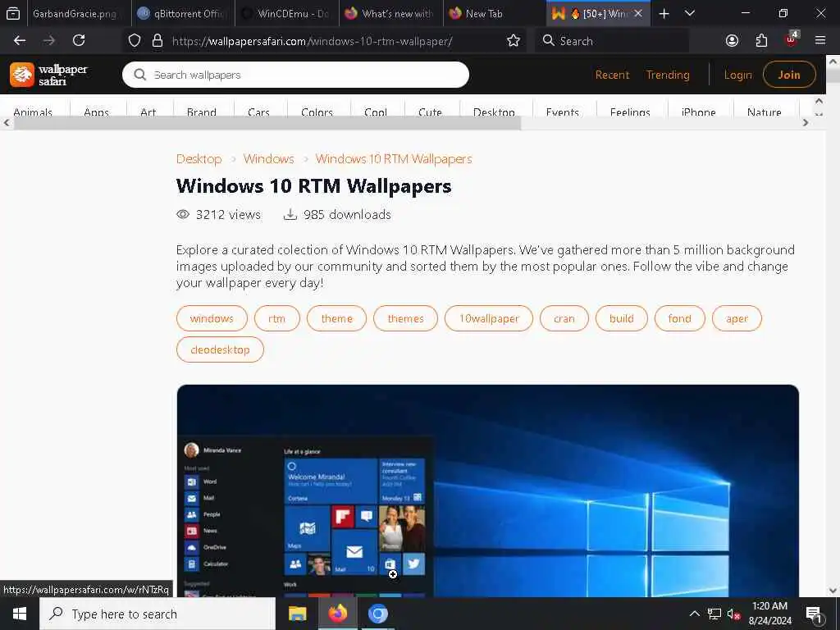This screenshot has height=630, width=840.
Task: Open the Art category
Action: (148, 112)
